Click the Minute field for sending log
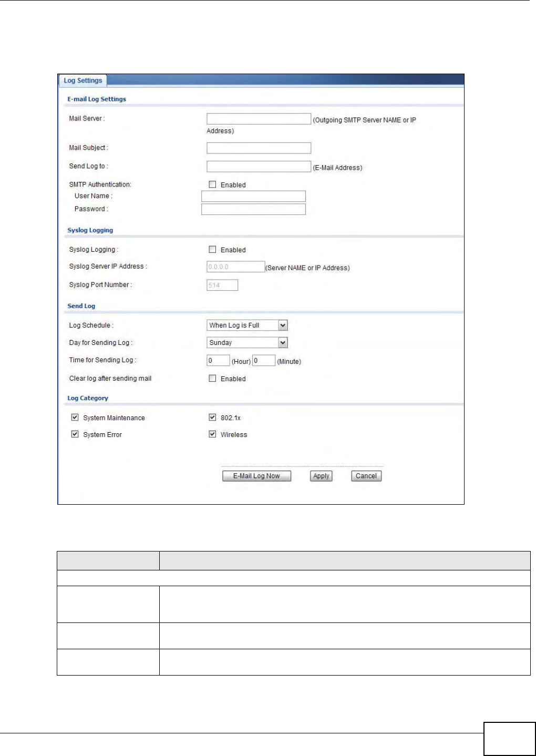 [x=264, y=361]
